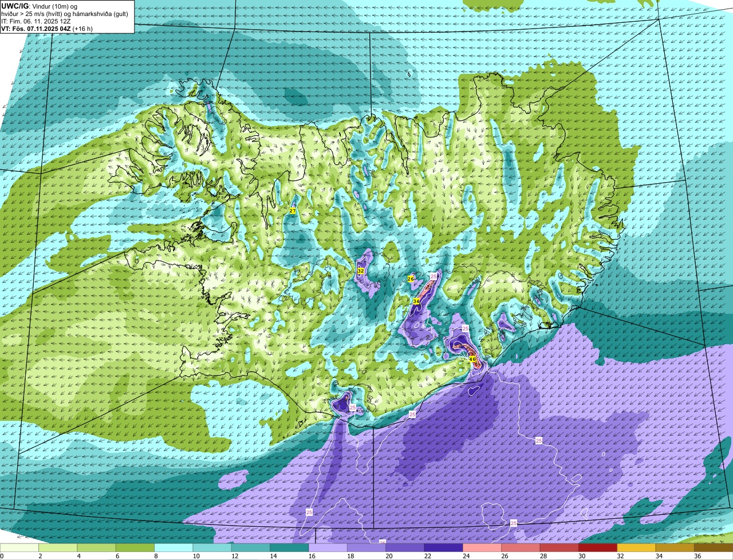Click the legend tick label '2'
733x560 pixels.
pyautogui.click(x=40, y=556)
